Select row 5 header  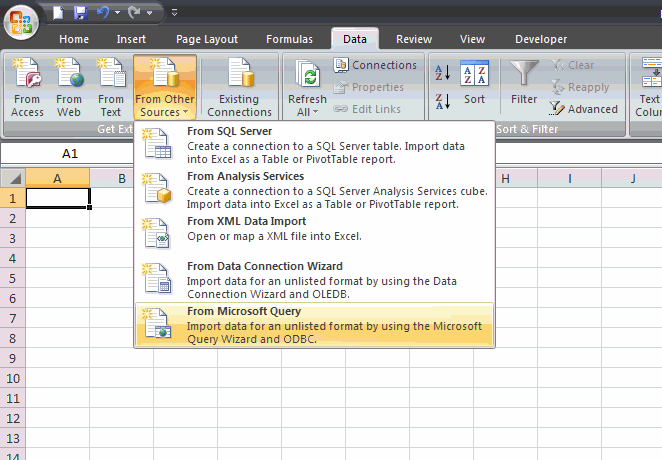[x=13, y=278]
